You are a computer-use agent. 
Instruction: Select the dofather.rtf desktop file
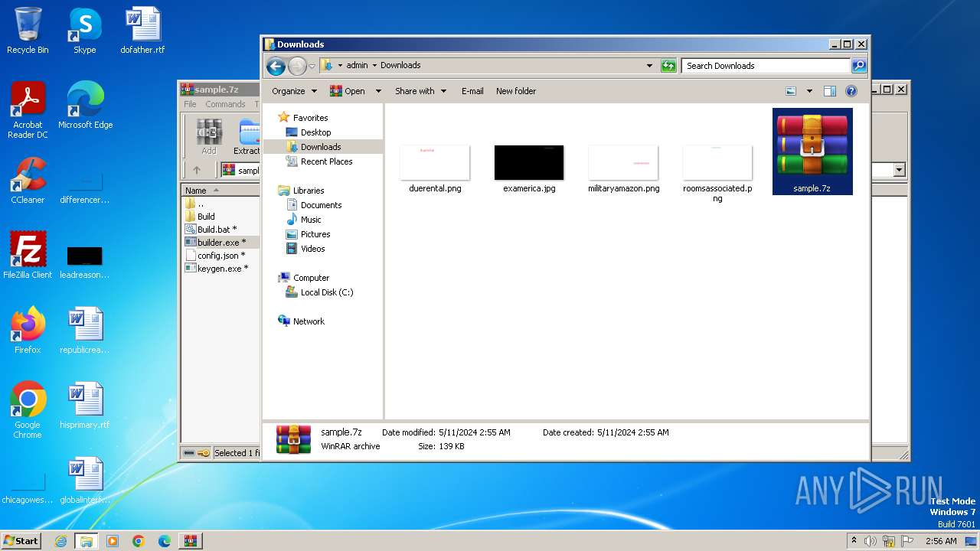click(142, 31)
